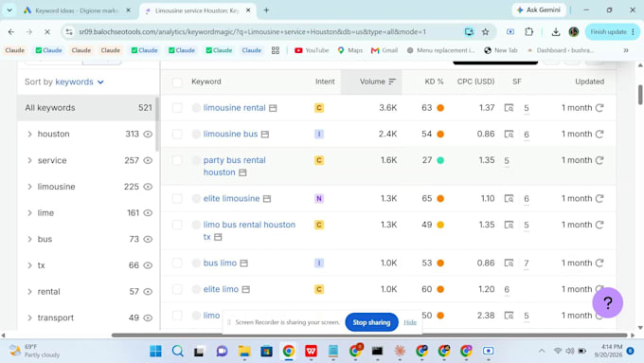This screenshot has width=644, height=363.
Task: Tick the checkbox for bus limo
Action: pyautogui.click(x=177, y=263)
